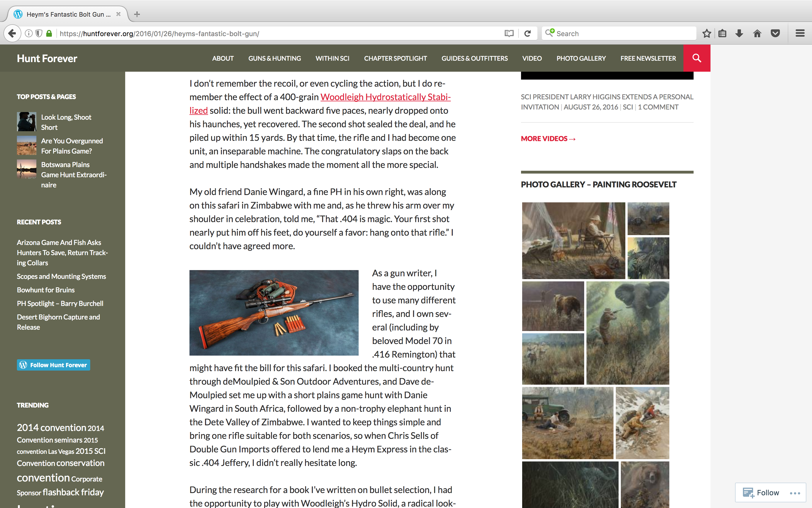Open CHAPTER SPOTLIGHT menu item
Screen dimensions: 812x508
(x=395, y=58)
